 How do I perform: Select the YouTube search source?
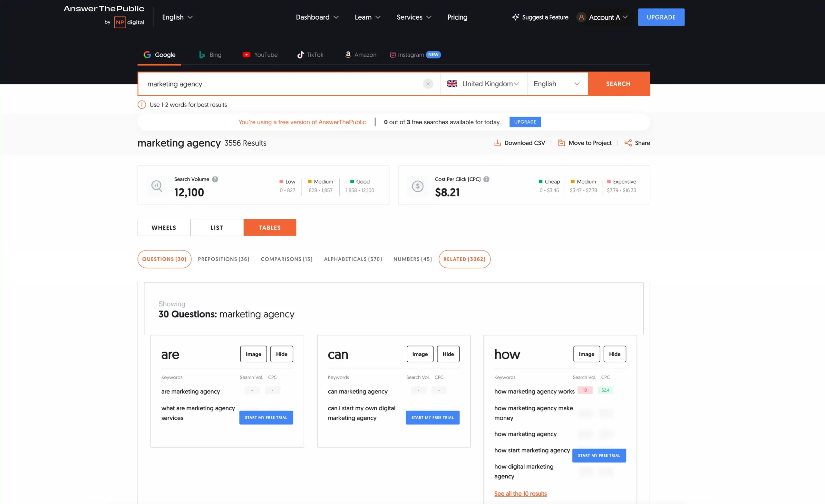pyautogui.click(x=260, y=54)
